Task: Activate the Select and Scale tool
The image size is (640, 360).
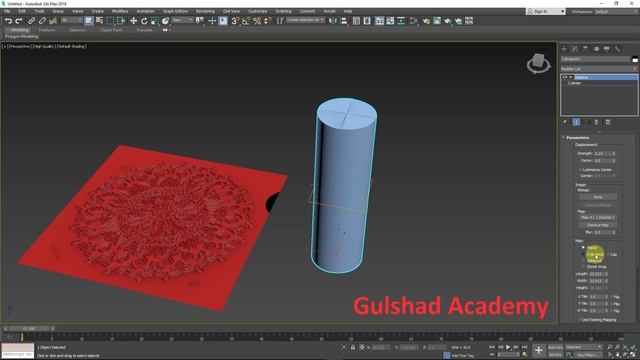Action: 155,21
